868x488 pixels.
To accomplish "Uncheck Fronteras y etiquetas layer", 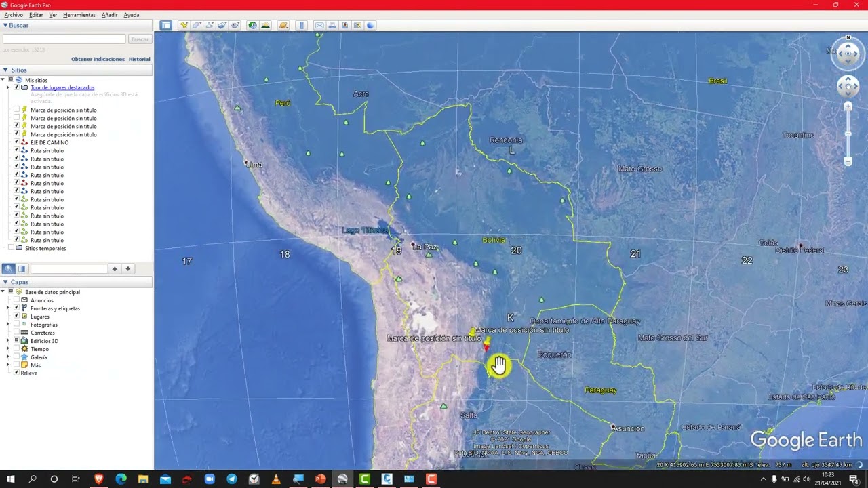I will pyautogui.click(x=17, y=308).
